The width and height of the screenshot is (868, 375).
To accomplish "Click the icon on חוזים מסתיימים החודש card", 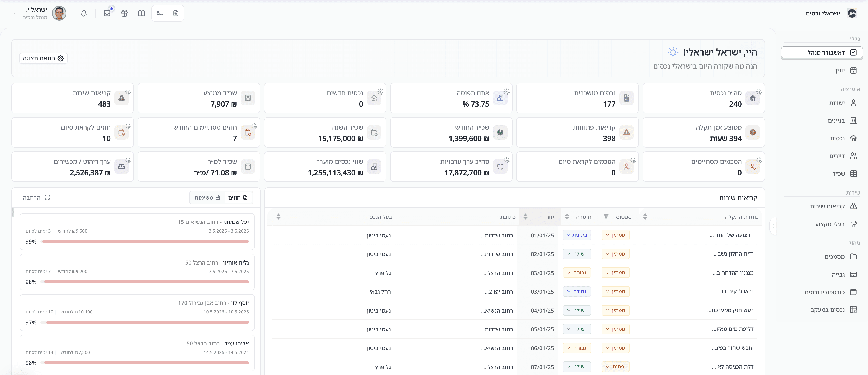I will (x=248, y=133).
